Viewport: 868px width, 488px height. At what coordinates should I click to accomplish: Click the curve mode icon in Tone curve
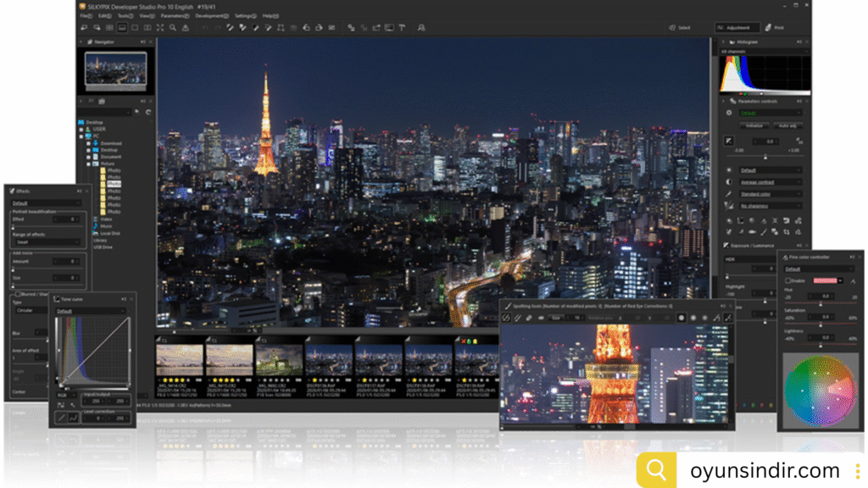click(x=74, y=418)
